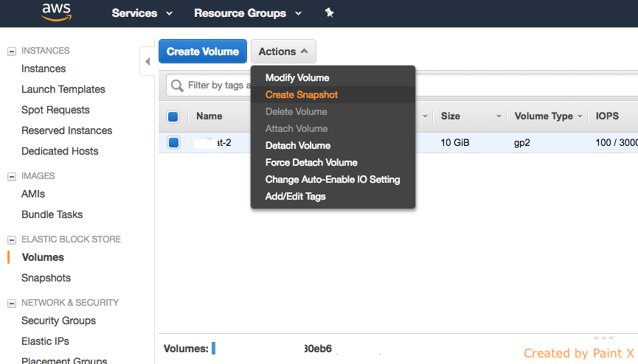Click the Size column sort arrow
The image size is (638, 364).
(499, 116)
